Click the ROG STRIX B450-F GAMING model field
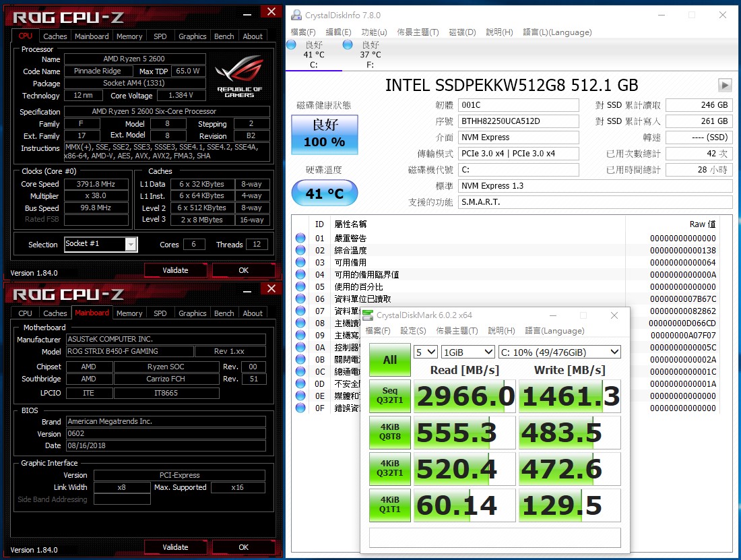 tap(129, 351)
